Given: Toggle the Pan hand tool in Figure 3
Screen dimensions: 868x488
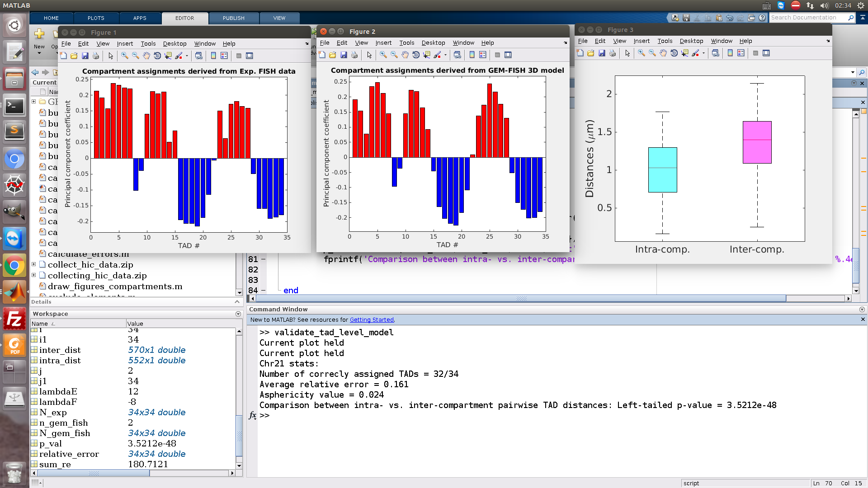Looking at the screenshot, I should click(x=663, y=53).
